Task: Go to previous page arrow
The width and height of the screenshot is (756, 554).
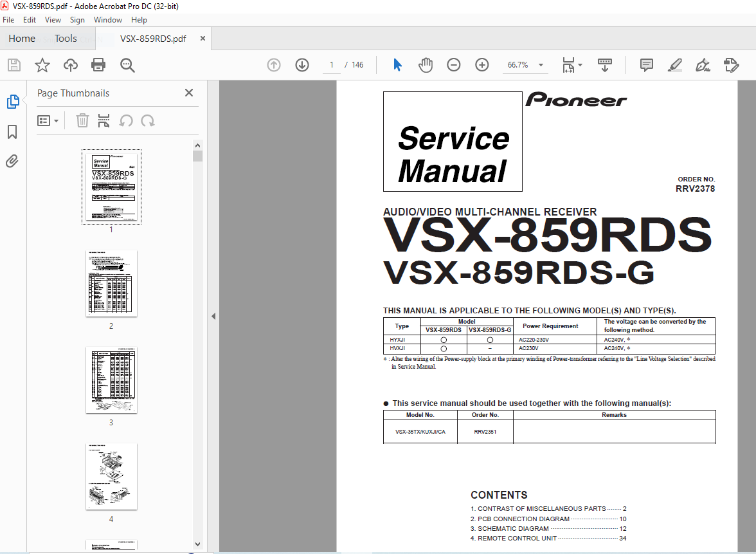Action: [x=274, y=64]
